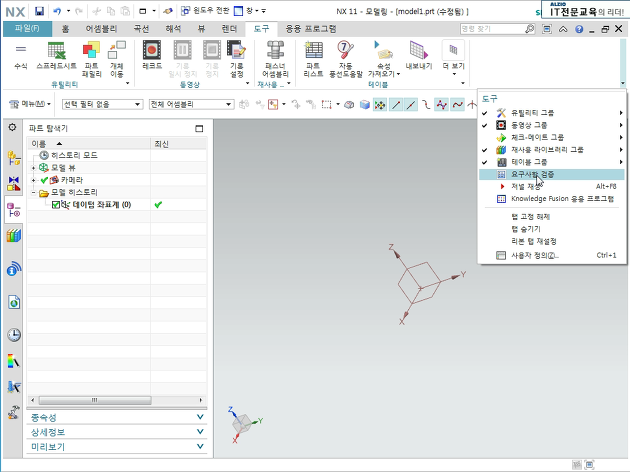The height and width of the screenshot is (472, 630).
Task: Click the command finder input field
Action: (492, 29)
